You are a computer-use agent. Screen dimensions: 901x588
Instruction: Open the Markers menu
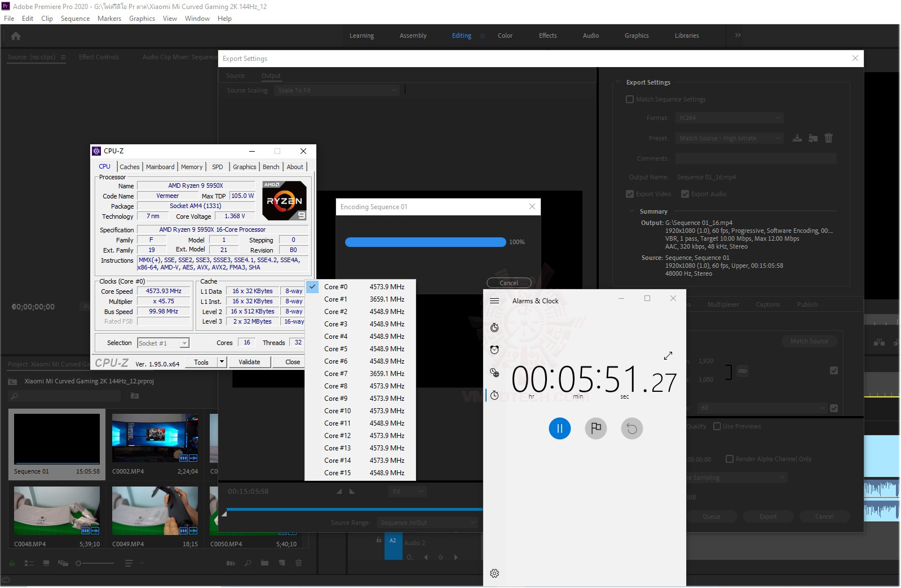pyautogui.click(x=109, y=19)
